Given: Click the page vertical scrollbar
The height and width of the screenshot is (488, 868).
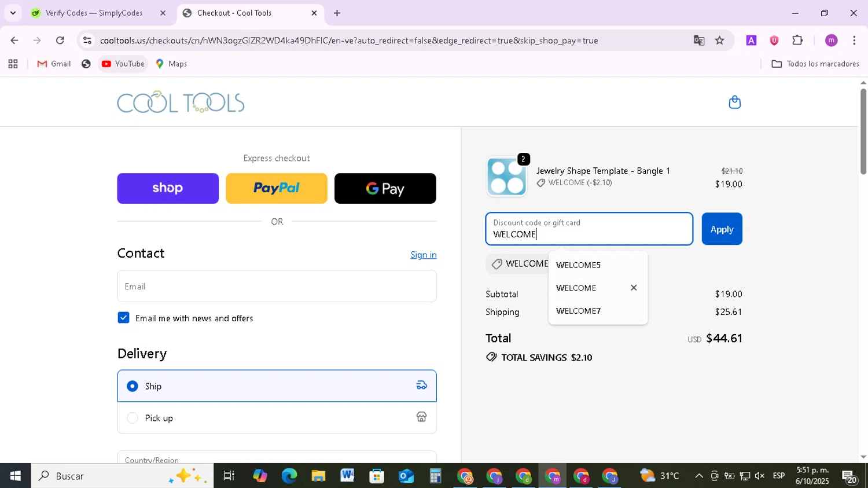Looking at the screenshot, I should click(x=863, y=131).
